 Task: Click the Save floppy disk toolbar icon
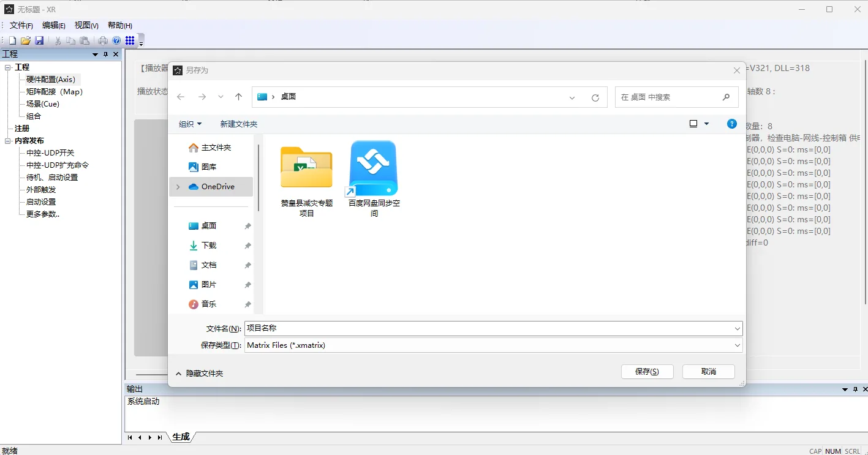click(39, 40)
